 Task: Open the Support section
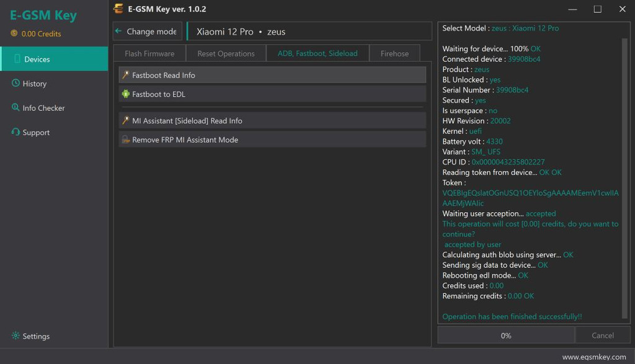point(55,132)
